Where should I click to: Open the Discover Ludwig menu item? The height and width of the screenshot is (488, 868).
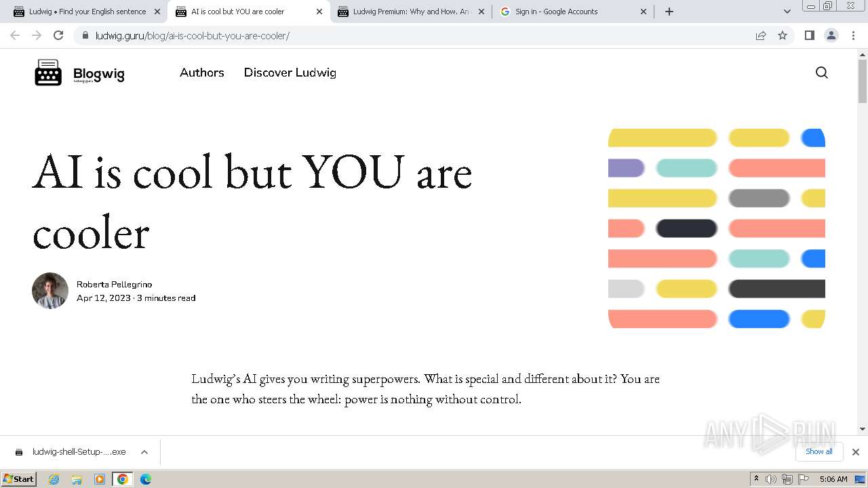[290, 73]
